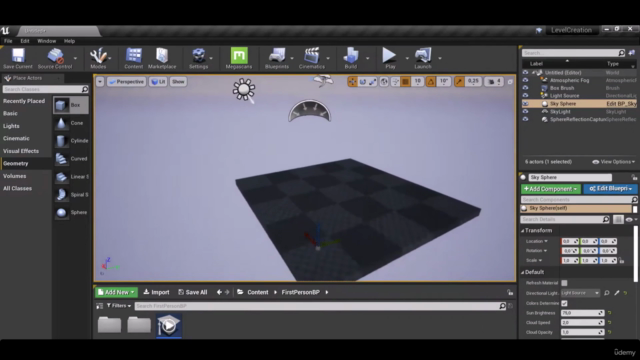640x360 pixels.
Task: Select the tutorial asset thumbnail in content browser
Action: tap(169, 326)
